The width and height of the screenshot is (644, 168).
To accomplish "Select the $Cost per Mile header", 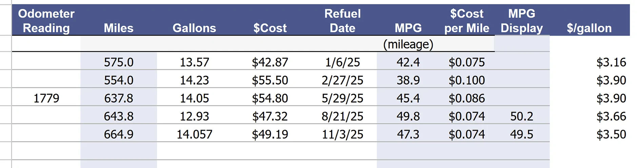I will point(467,20).
